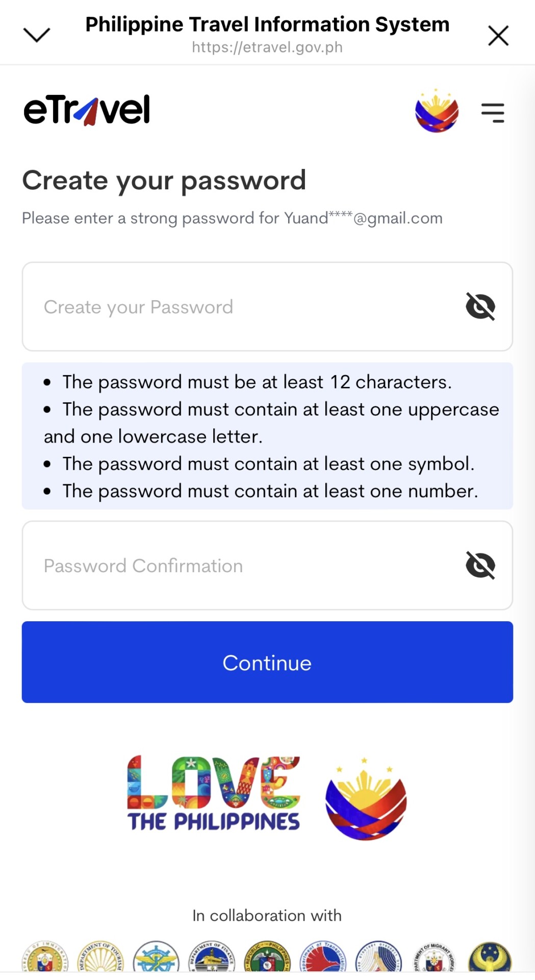The height and width of the screenshot is (980, 535).
Task: Click the Department of Tourism seal
Action: [100, 959]
